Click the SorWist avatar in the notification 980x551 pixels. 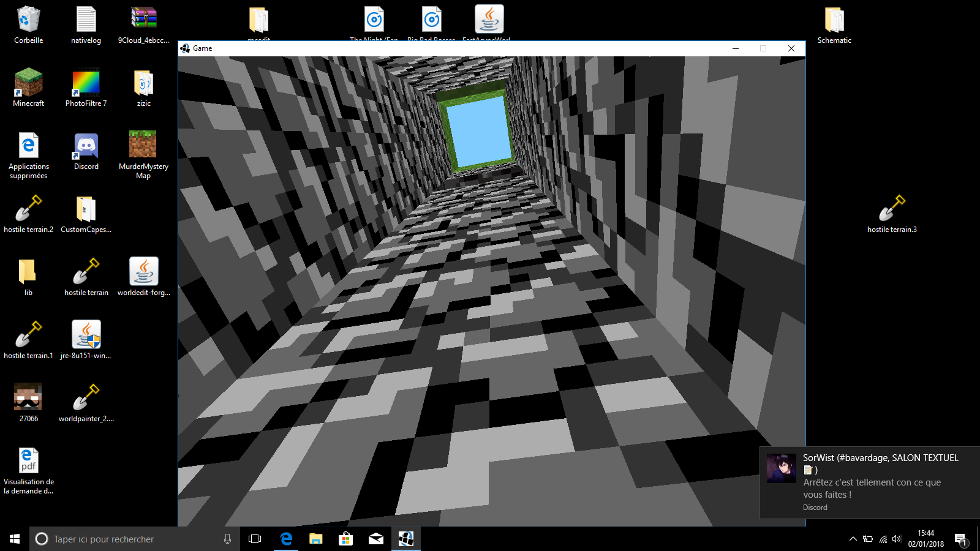(782, 468)
